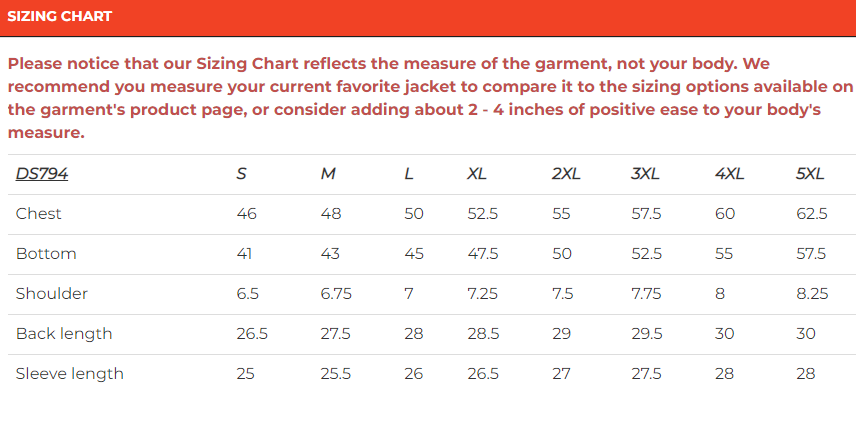Click the 2XL size column header
856x421 pixels.
coord(566,174)
